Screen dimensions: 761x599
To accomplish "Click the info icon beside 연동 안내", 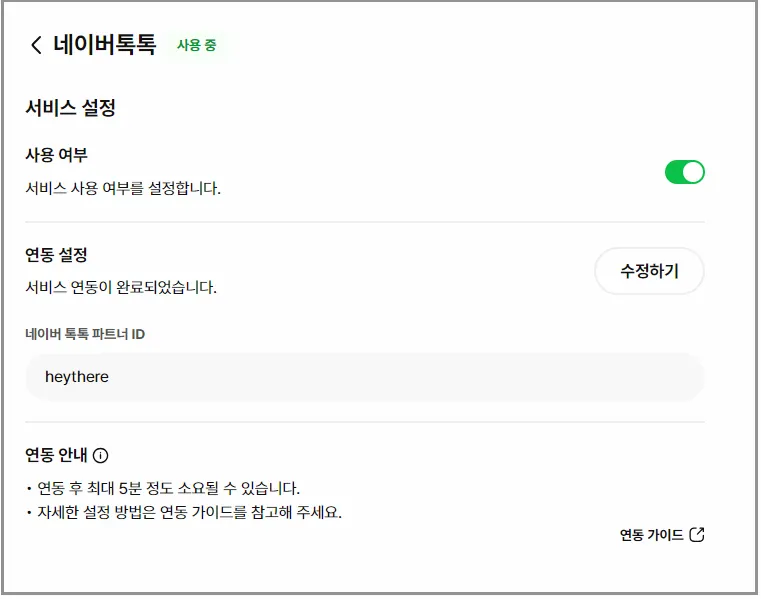I will (100, 456).
